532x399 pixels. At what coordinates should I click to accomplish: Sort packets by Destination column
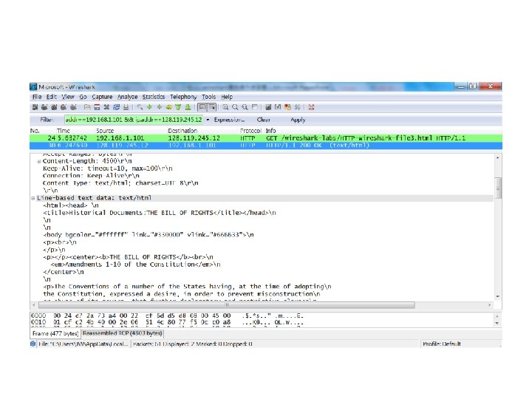tap(183, 131)
